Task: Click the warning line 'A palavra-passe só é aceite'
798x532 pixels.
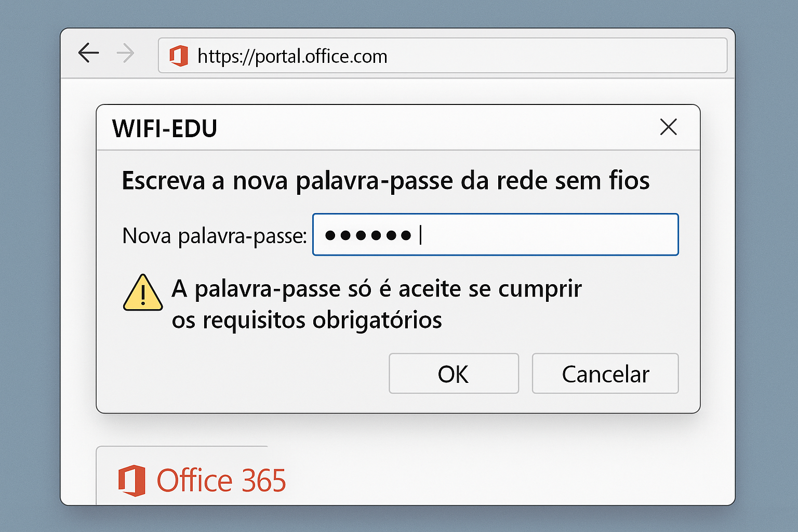Action: 377,288
